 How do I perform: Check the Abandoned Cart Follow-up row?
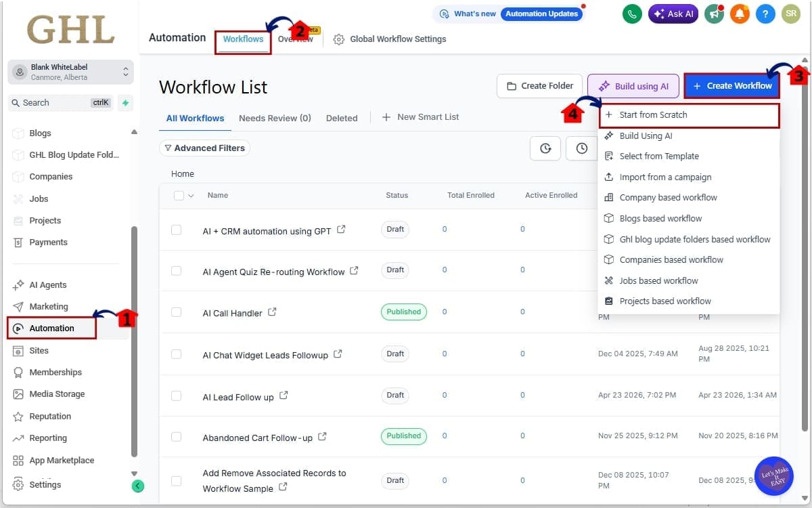pos(176,437)
